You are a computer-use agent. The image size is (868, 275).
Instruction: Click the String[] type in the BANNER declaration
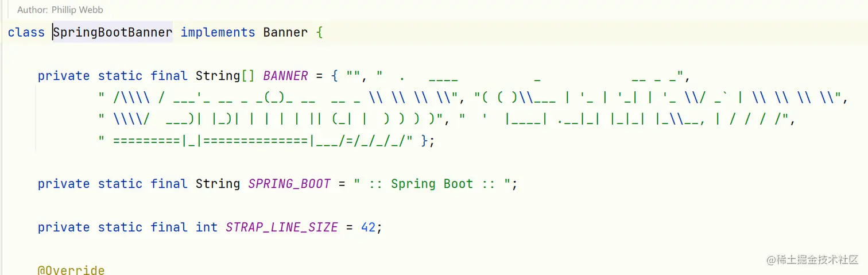click(x=225, y=76)
